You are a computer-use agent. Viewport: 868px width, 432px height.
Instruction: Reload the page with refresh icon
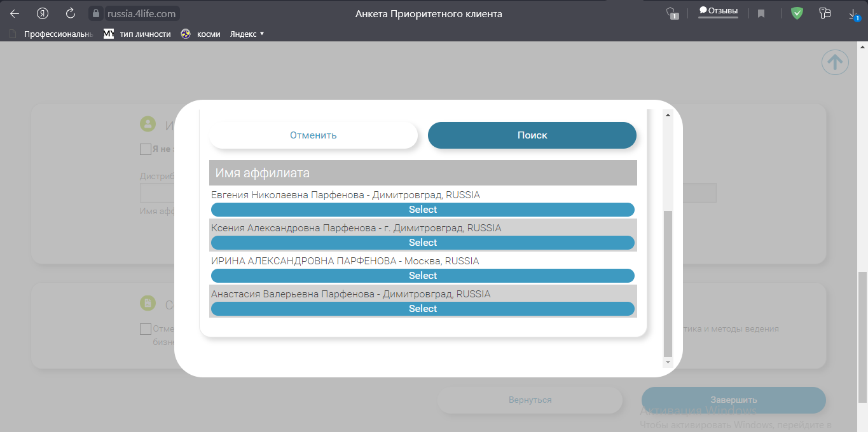[x=71, y=13]
